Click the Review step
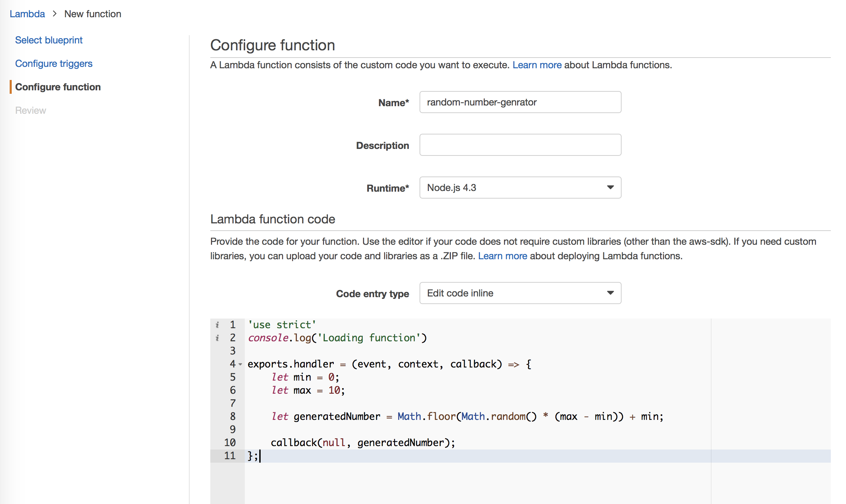 click(31, 110)
